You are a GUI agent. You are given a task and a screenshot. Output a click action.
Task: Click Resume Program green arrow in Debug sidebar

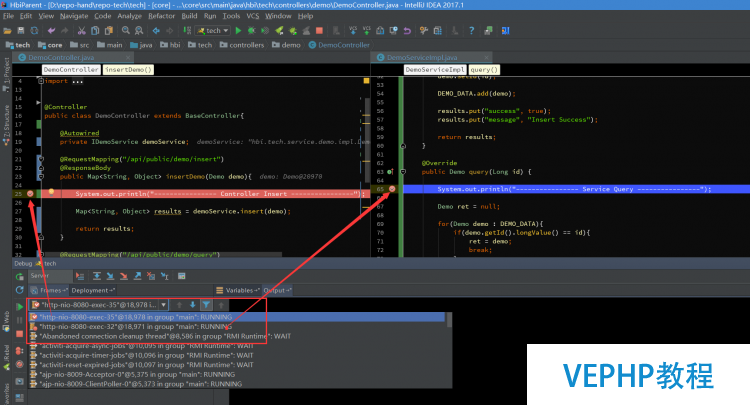(20, 306)
